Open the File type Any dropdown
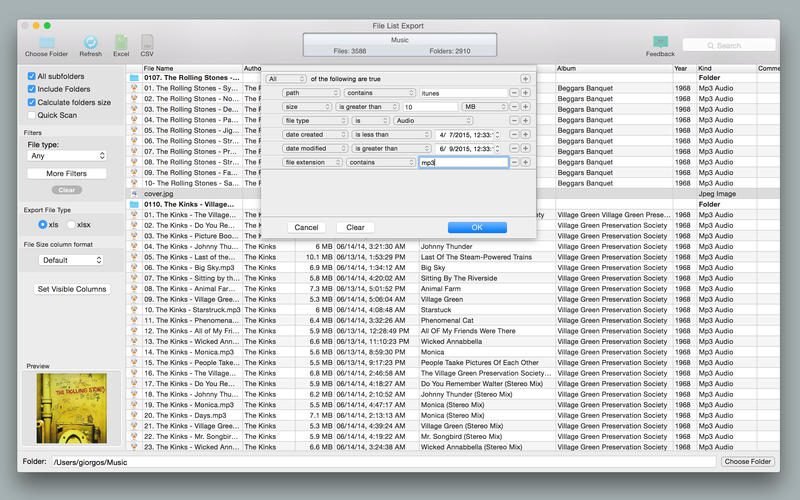Viewport: 800px width, 500px height. [x=67, y=156]
